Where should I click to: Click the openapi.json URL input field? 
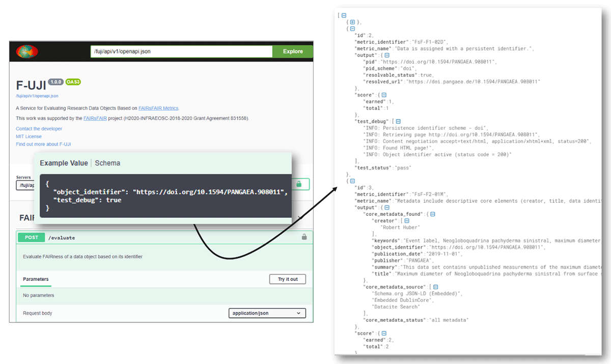(x=181, y=51)
